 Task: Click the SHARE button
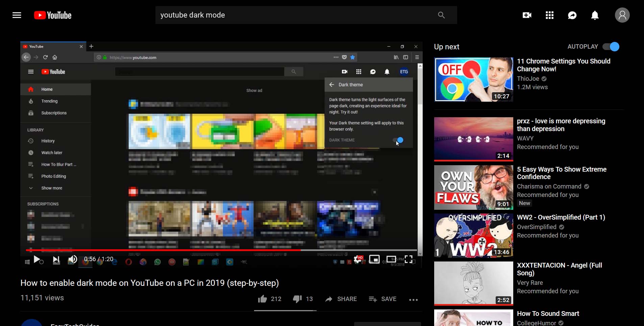point(341,299)
